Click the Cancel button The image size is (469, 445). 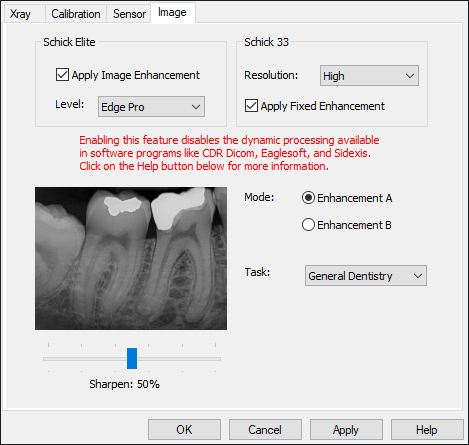pos(265,430)
